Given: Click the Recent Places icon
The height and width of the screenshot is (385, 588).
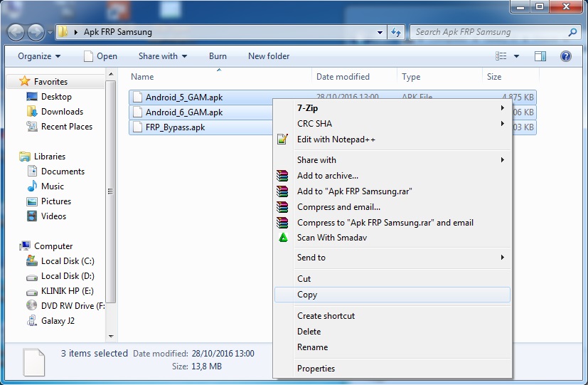Looking at the screenshot, I should pos(32,127).
